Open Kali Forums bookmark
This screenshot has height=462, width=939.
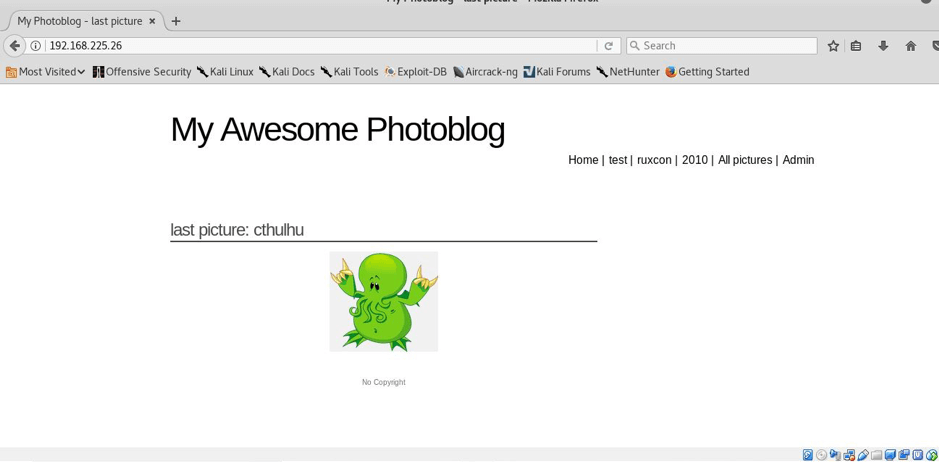[x=556, y=72]
